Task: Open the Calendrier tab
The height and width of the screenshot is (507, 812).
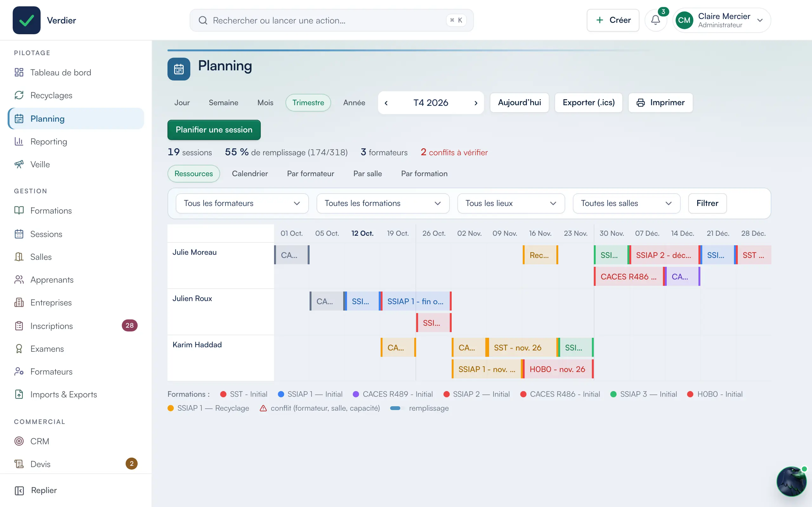Action: (250, 174)
